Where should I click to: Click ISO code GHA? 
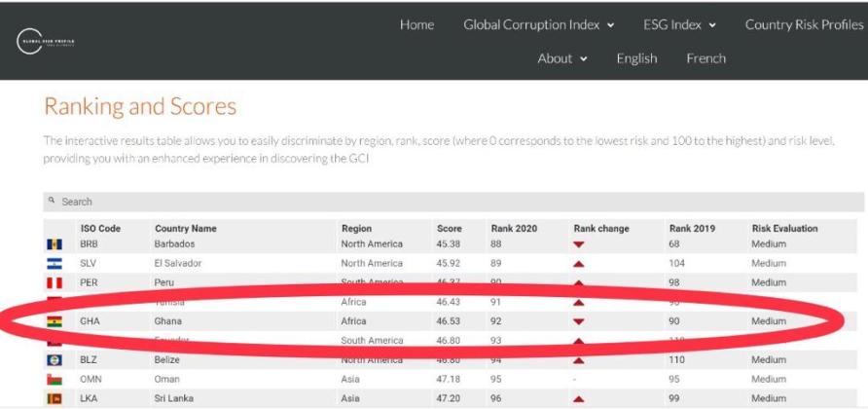tap(90, 321)
